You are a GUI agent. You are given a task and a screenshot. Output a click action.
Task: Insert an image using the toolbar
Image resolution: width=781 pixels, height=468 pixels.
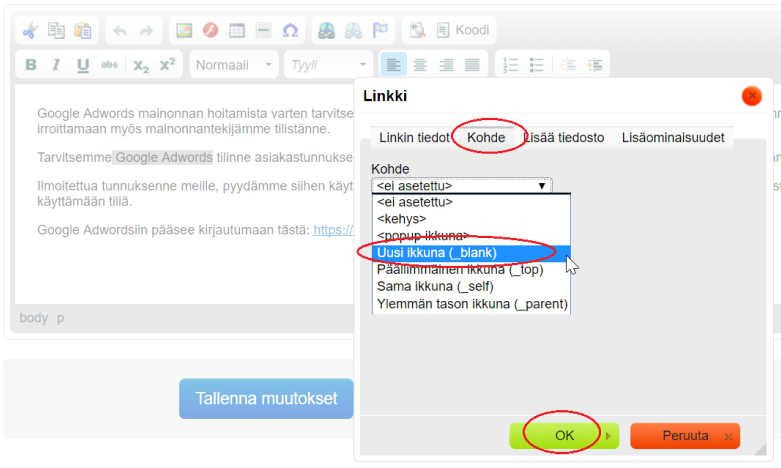(x=184, y=31)
